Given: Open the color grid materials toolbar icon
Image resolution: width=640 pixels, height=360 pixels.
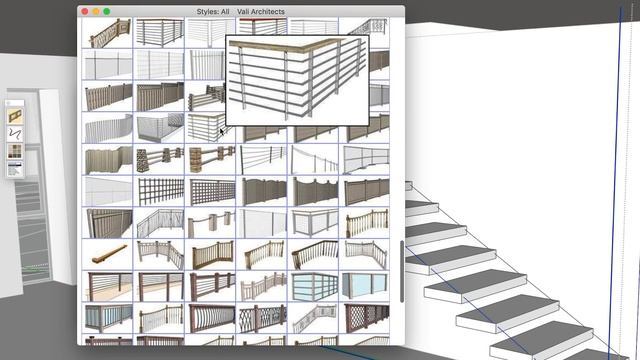Looking at the screenshot, I should click(x=15, y=151).
